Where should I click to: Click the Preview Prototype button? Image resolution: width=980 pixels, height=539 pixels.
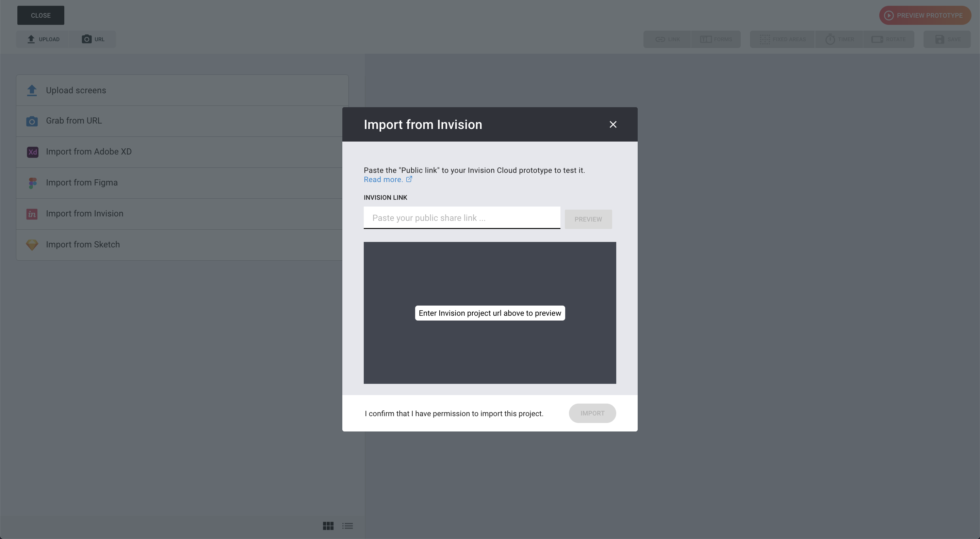tap(925, 15)
